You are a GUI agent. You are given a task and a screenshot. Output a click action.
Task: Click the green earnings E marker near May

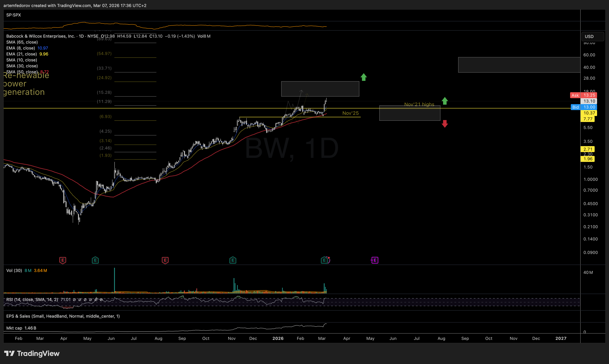point(95,260)
